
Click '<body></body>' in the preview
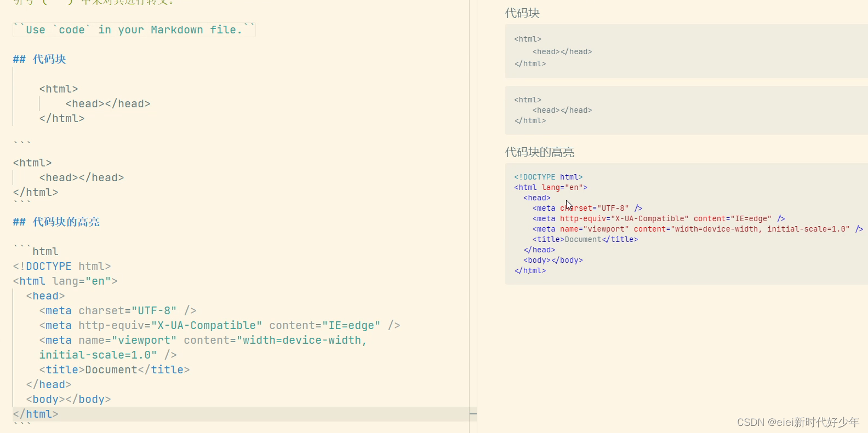553,260
